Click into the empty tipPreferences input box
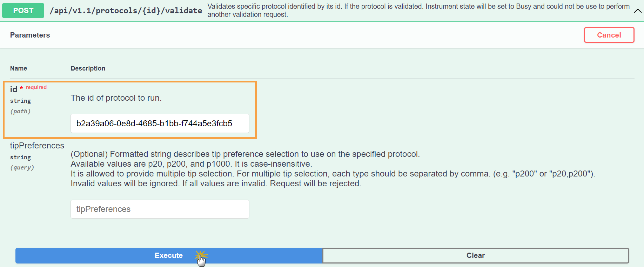This screenshot has height=267, width=644. [160, 209]
